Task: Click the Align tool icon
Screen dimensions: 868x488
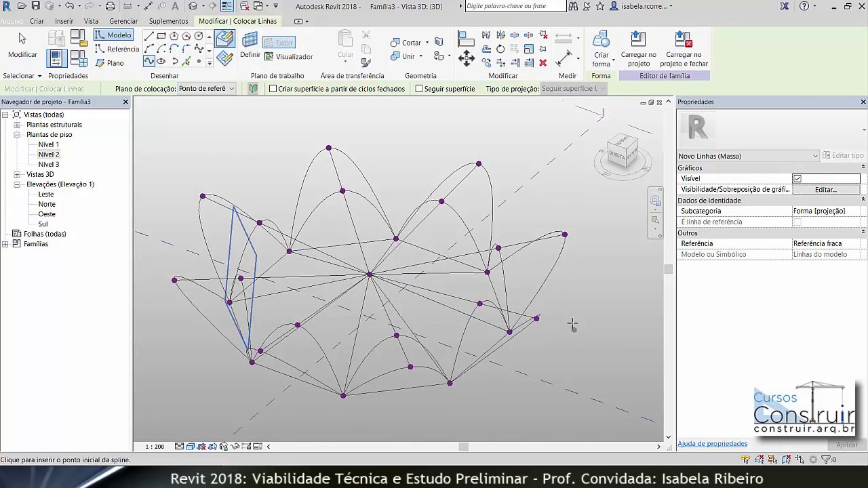Action: [x=465, y=38]
